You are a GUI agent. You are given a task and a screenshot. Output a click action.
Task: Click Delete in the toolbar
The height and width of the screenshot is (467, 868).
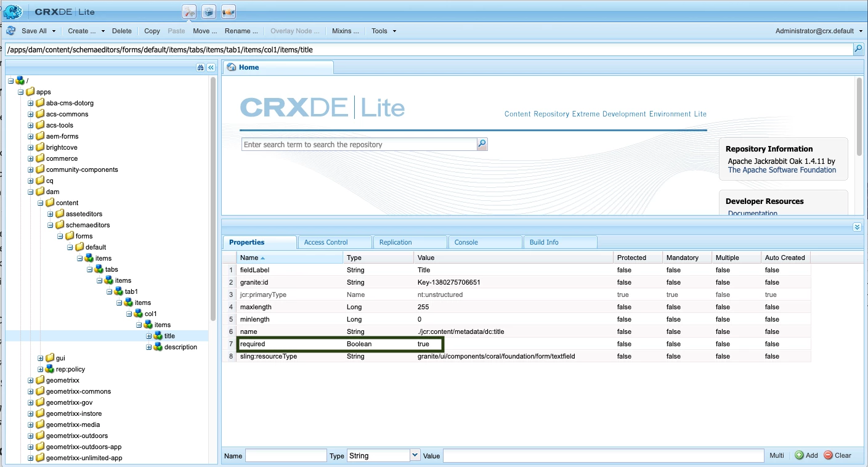click(122, 31)
